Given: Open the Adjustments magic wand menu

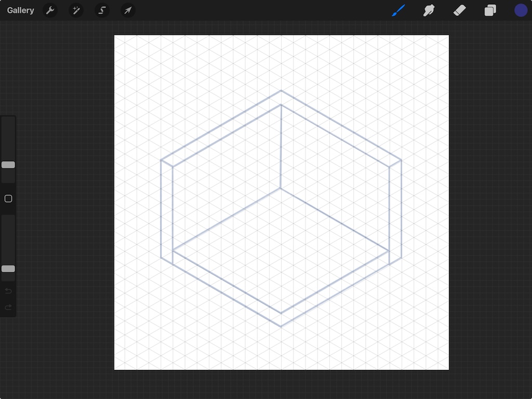Looking at the screenshot, I should 76,10.
